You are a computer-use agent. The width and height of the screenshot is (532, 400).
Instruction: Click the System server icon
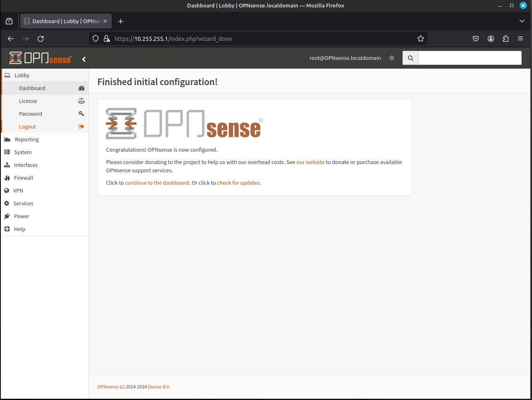(7, 152)
